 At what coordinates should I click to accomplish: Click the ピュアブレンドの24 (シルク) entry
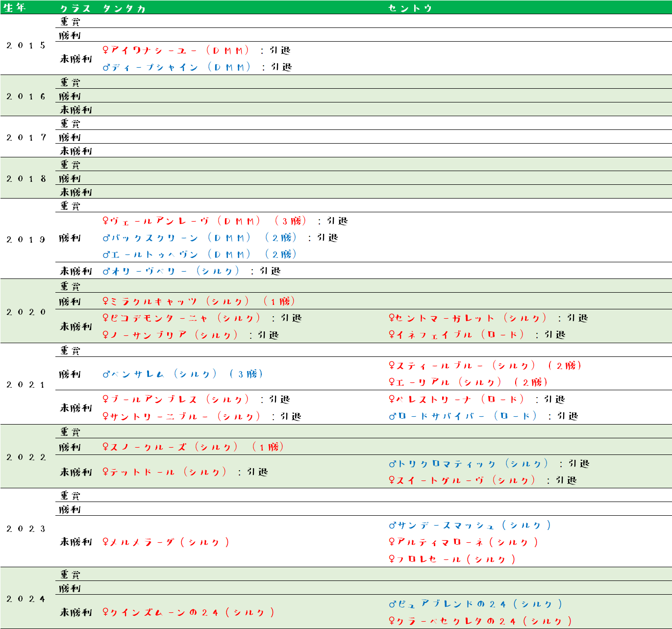tap(476, 604)
